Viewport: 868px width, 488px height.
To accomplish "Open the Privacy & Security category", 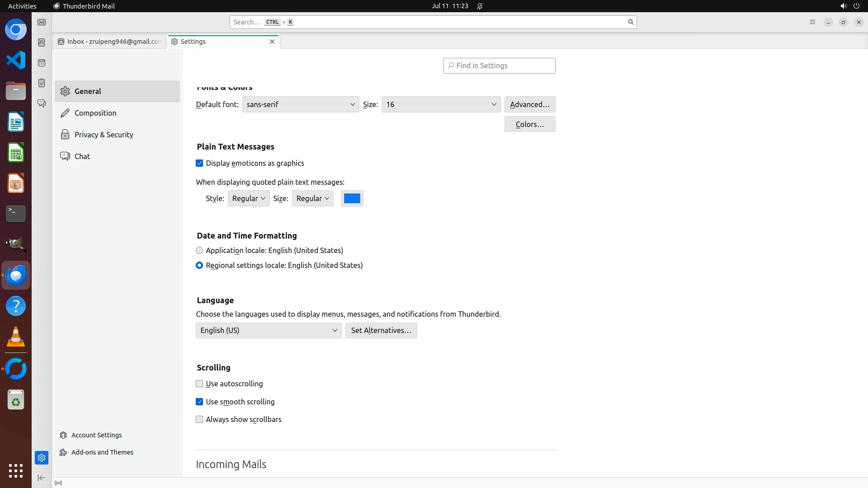I will pos(104,135).
